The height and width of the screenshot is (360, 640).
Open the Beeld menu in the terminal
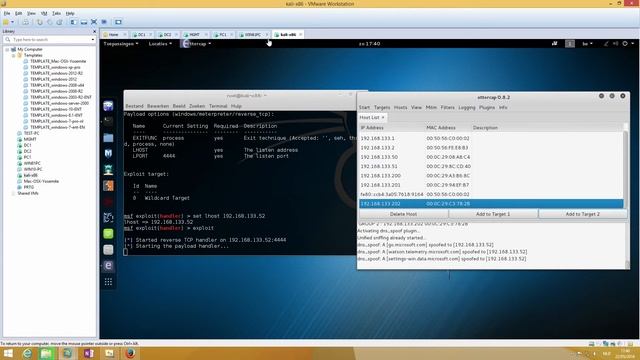pyautogui.click(x=179, y=106)
